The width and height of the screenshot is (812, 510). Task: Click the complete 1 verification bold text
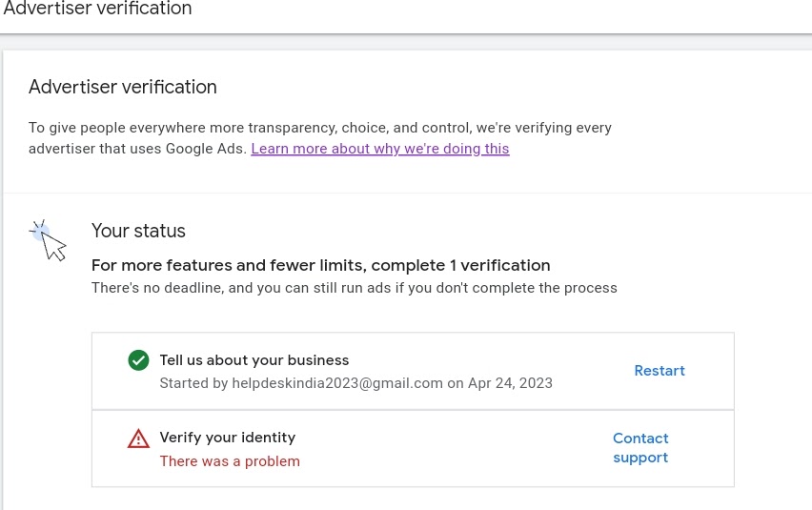(x=320, y=265)
